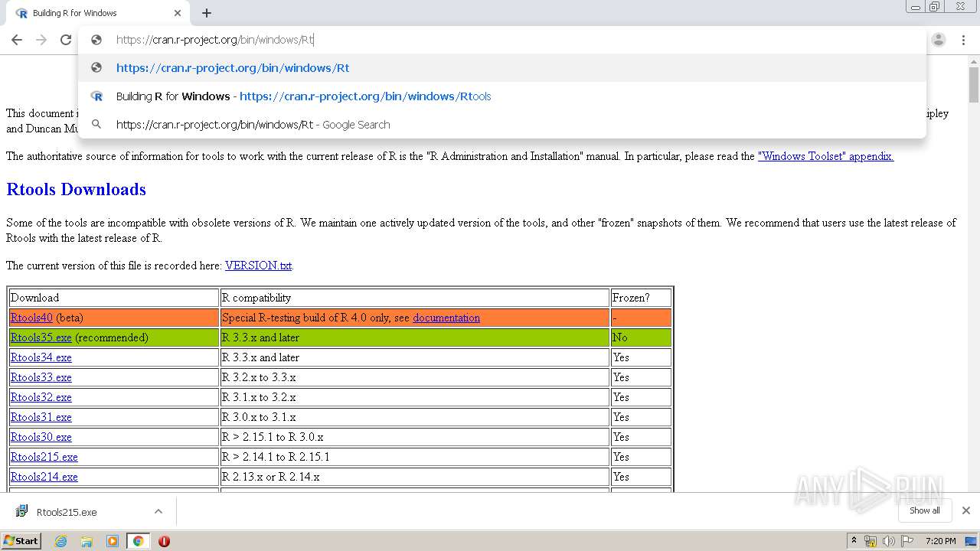Launch Internet Explorer from the taskbar
Screen dimensions: 980x551
coord(61,541)
